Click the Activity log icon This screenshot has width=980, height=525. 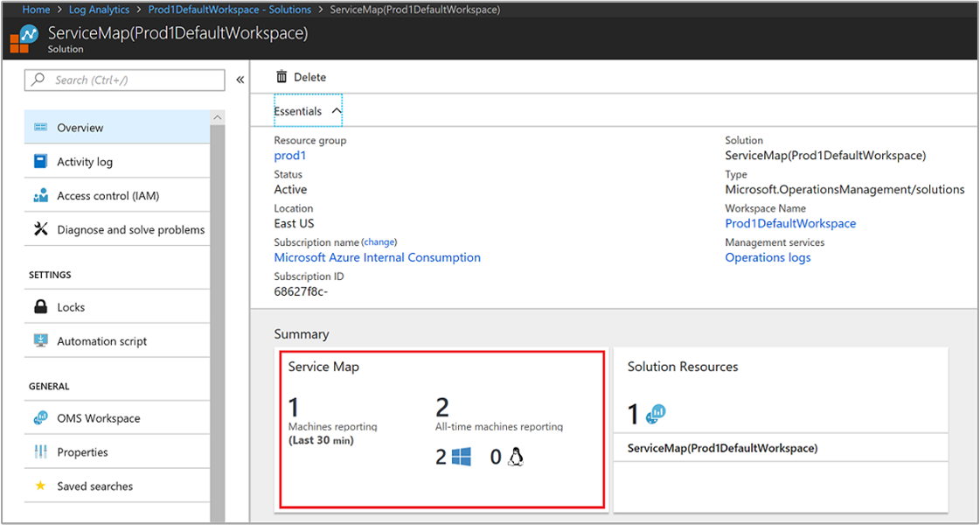tap(39, 161)
